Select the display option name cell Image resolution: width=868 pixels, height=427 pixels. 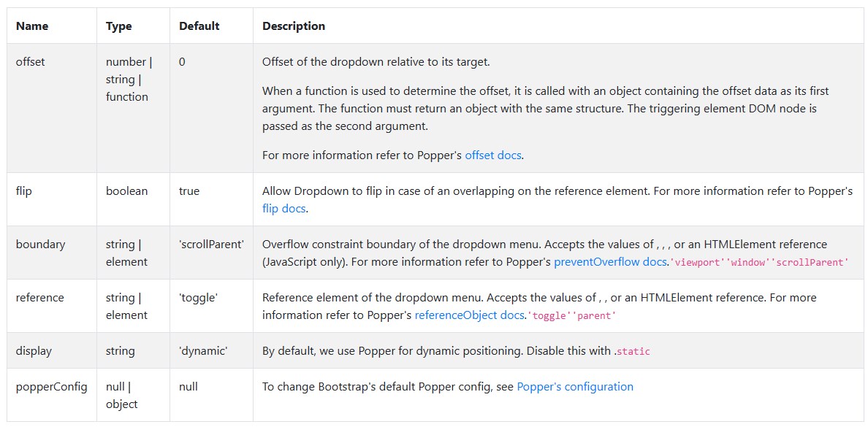click(34, 350)
